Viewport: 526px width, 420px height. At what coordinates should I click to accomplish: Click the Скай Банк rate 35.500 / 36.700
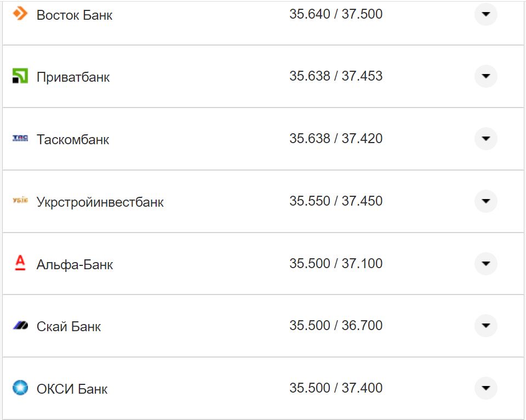tap(336, 326)
